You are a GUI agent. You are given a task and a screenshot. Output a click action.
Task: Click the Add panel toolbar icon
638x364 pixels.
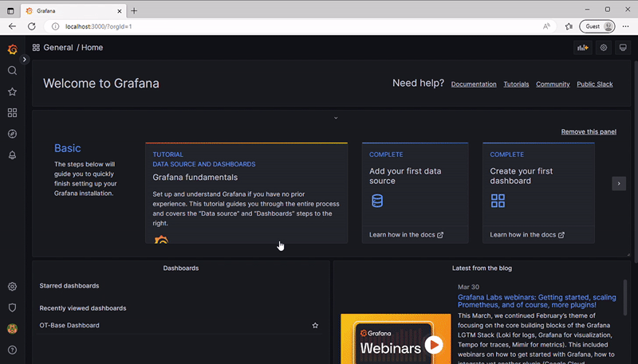(x=583, y=48)
